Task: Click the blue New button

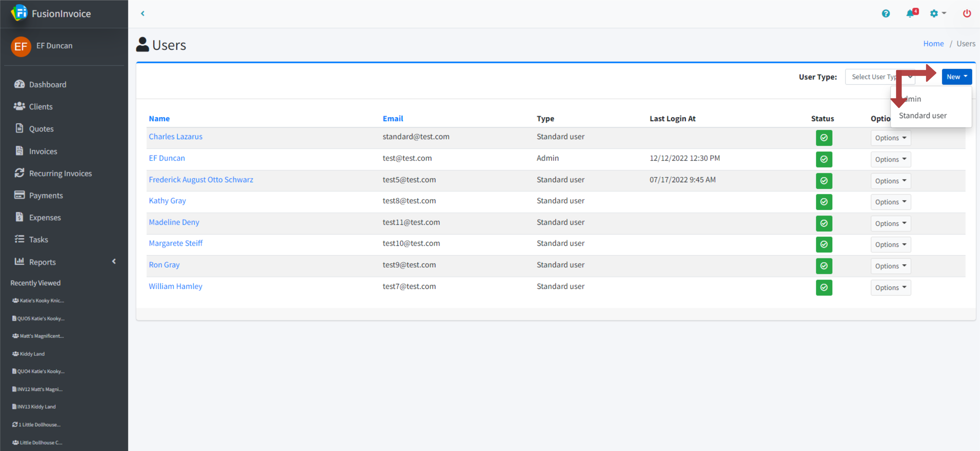Action: click(956, 77)
